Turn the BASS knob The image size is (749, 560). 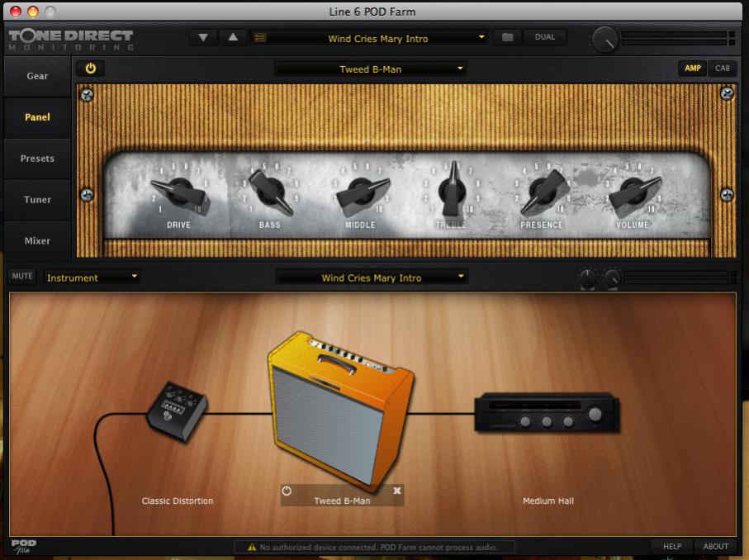coord(270,191)
